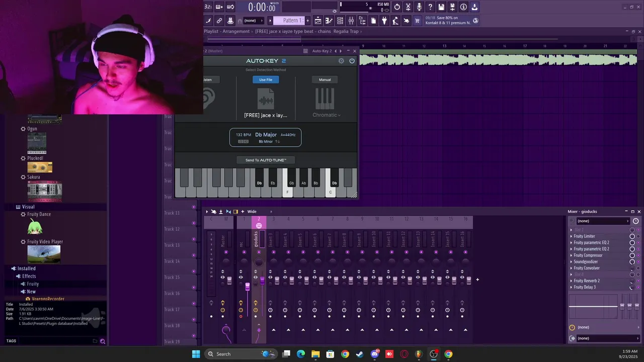
Task: Adjust the rec track volume fader
Action: pos(247,287)
